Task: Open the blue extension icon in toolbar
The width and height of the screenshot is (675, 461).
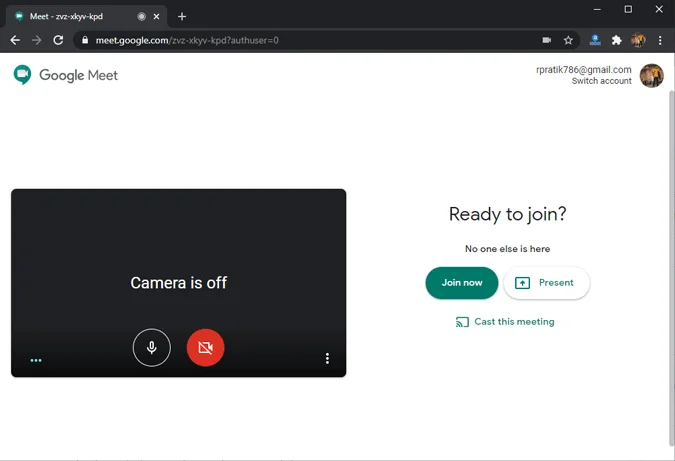Action: tap(595, 40)
